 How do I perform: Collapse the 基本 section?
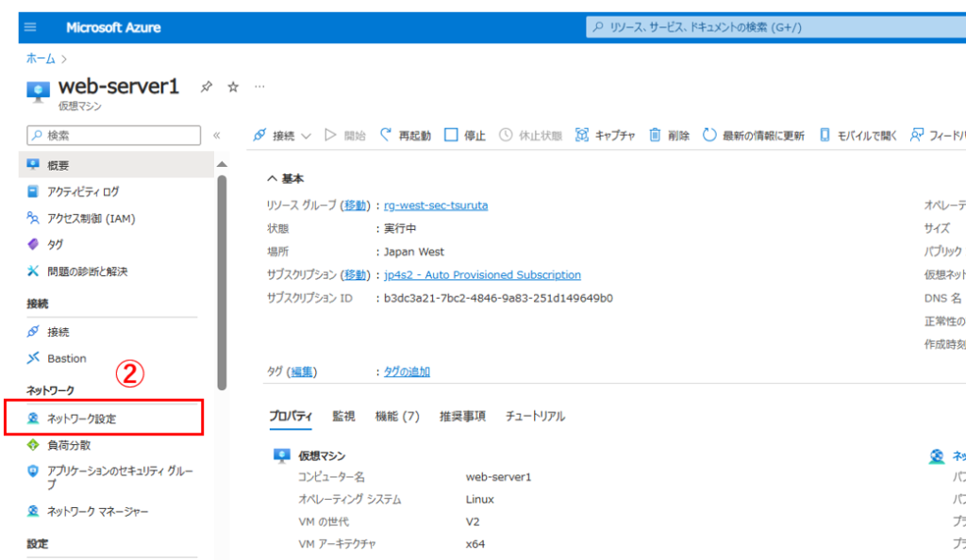285,178
